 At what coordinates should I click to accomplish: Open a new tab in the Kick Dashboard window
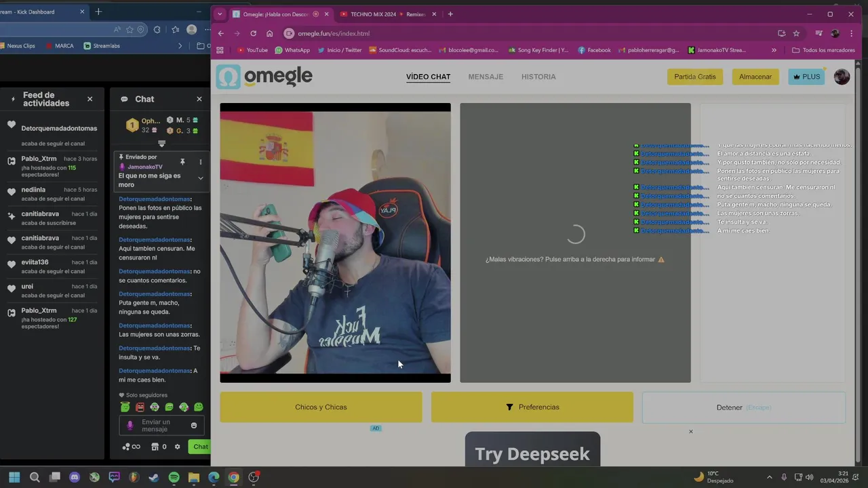pyautogui.click(x=98, y=12)
